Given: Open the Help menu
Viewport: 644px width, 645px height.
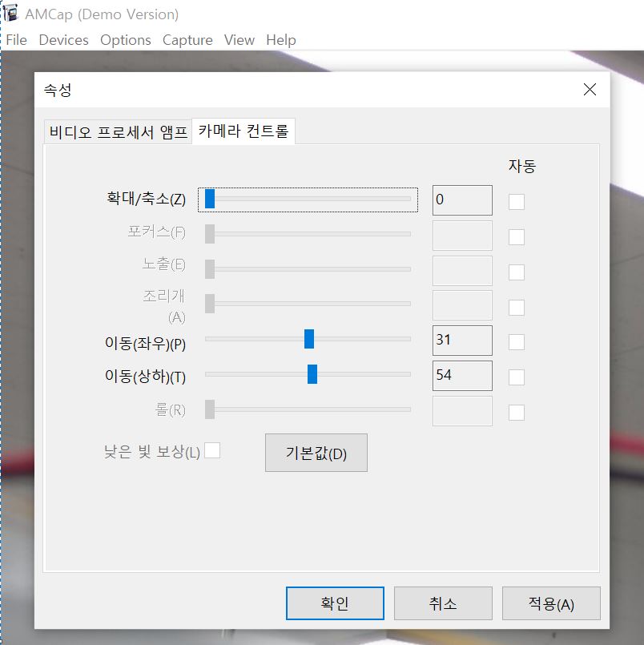Looking at the screenshot, I should pyautogui.click(x=281, y=40).
